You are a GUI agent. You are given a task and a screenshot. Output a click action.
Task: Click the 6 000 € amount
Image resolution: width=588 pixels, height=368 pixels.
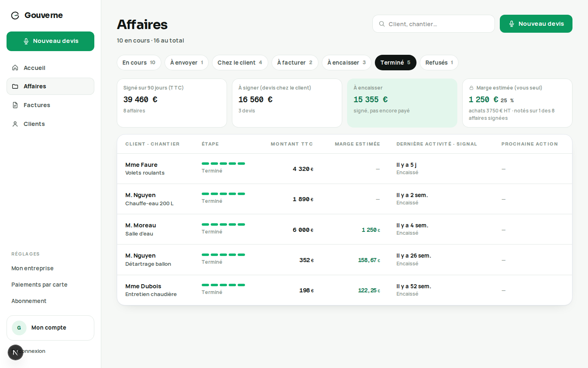tap(303, 230)
